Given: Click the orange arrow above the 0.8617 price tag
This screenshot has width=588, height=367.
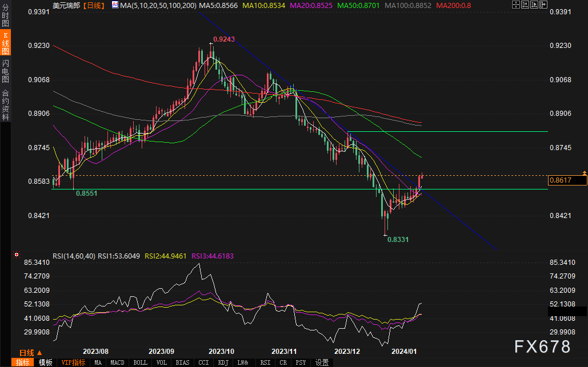Looking at the screenshot, I should (x=584, y=172).
